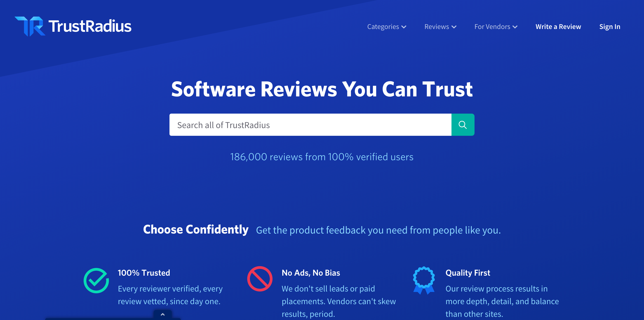
Task: Expand the Reviews dropdown menu
Action: 440,26
